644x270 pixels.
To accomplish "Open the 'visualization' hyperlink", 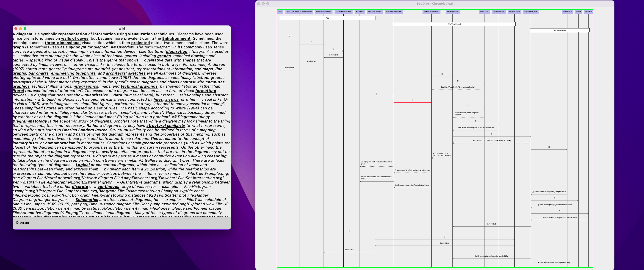I will click(x=140, y=34).
